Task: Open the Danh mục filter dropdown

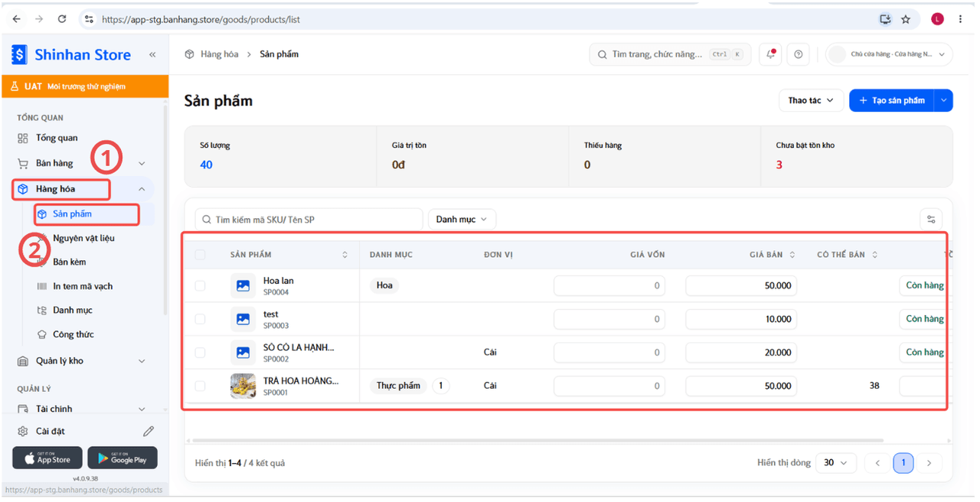Action: 462,220
